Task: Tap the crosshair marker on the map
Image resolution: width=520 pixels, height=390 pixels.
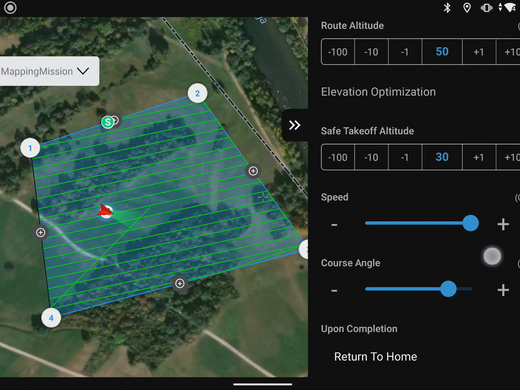Action: pyautogui.click(x=263, y=197)
